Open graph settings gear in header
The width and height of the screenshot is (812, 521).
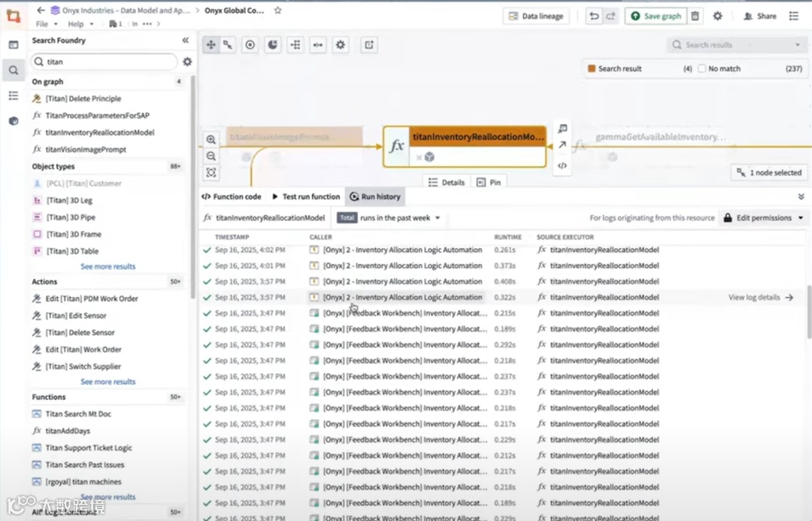pos(717,16)
